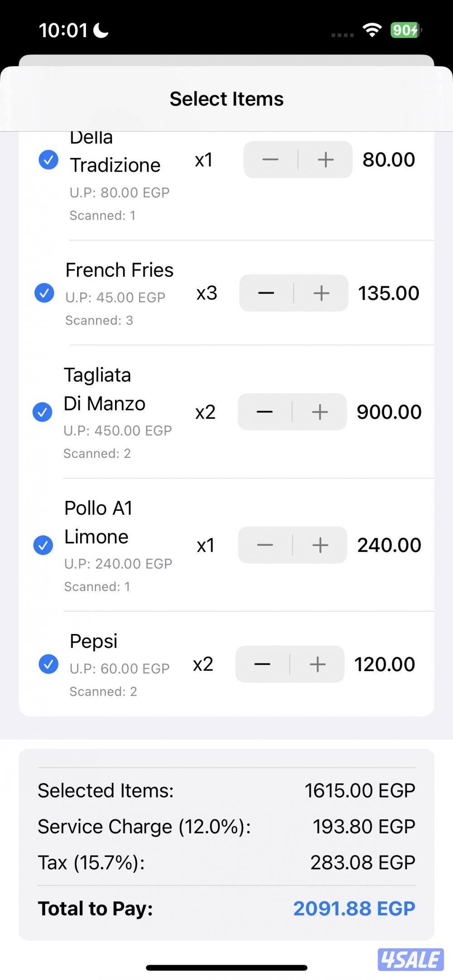Tap the 4SALE watermark logo
Screen dimensions: 453x980
tap(410, 959)
